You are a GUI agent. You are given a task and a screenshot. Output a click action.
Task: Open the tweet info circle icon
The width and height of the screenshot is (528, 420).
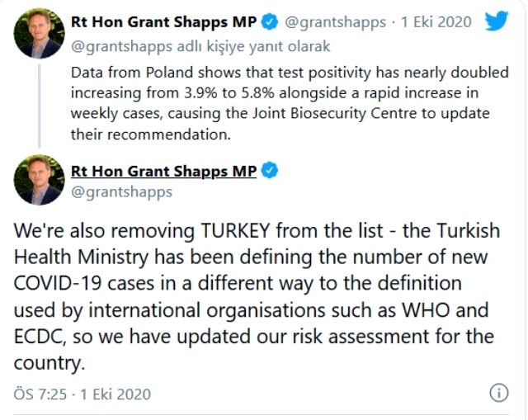[x=498, y=393]
